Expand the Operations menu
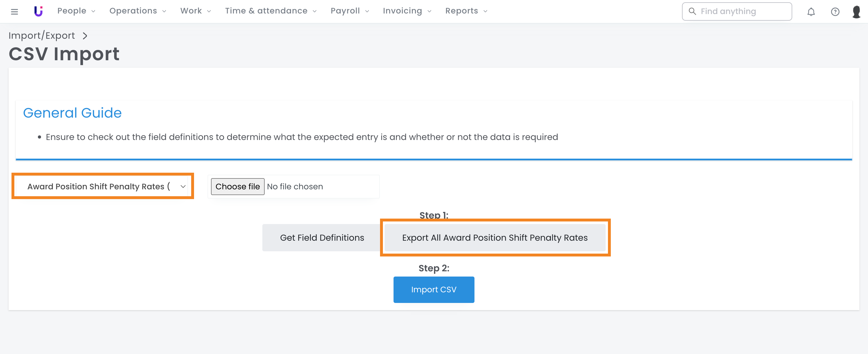Image resolution: width=868 pixels, height=354 pixels. click(137, 11)
